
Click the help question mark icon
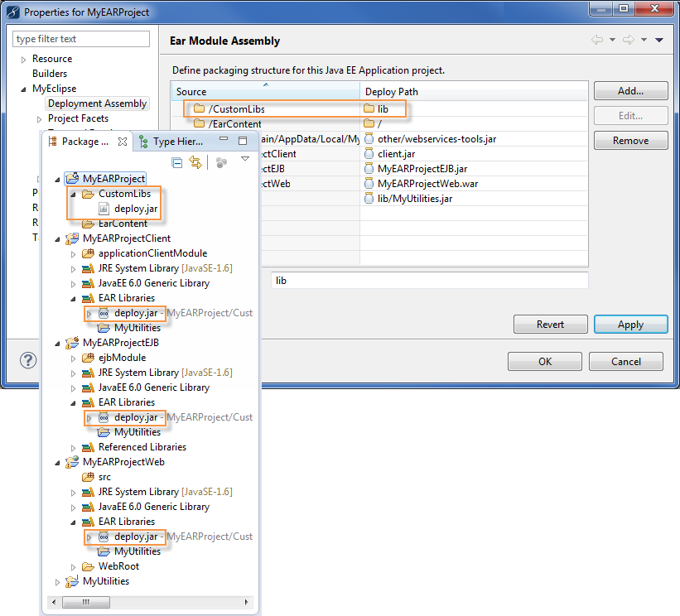(x=27, y=360)
